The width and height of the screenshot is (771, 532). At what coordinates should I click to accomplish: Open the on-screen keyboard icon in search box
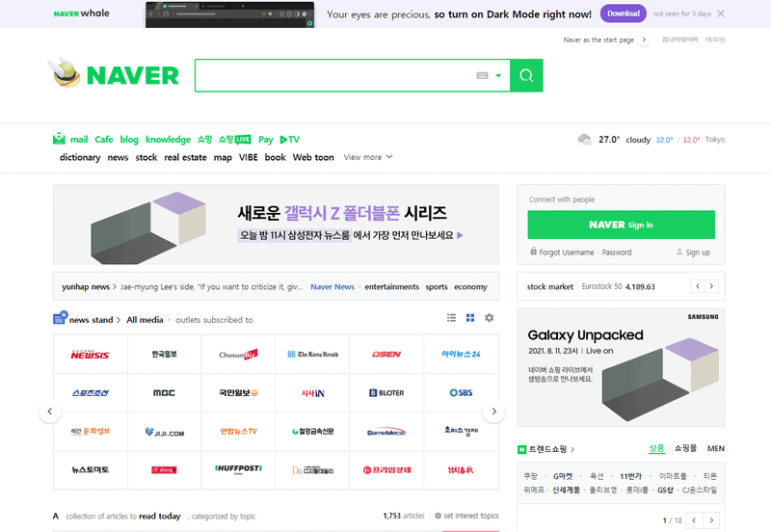482,75
